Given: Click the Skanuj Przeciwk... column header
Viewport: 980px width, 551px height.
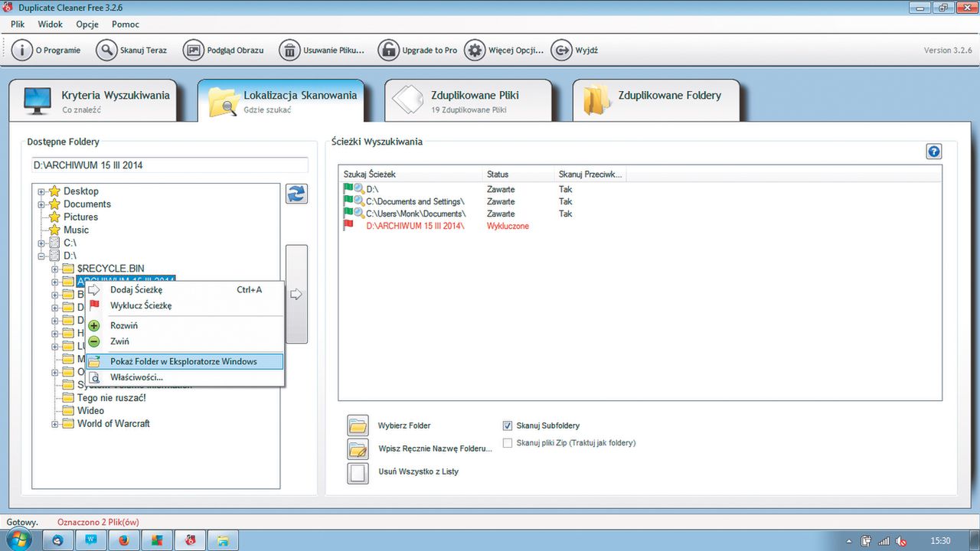Looking at the screenshot, I should (592, 174).
